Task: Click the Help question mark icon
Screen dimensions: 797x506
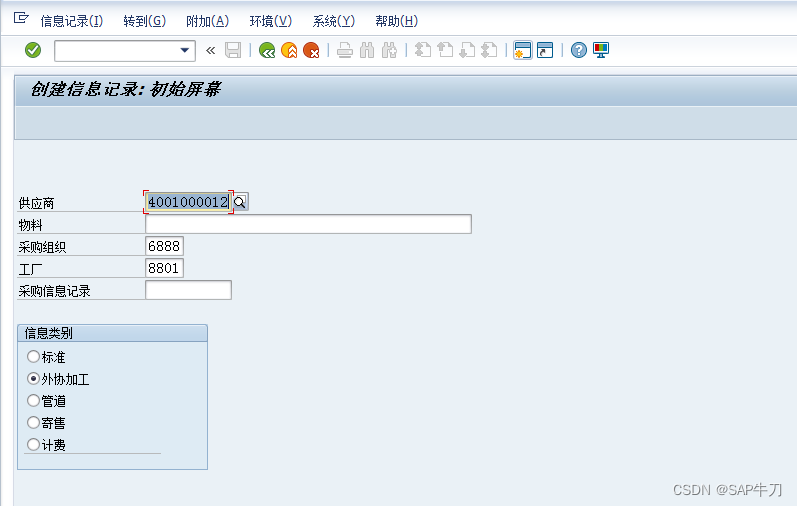Action: tap(578, 50)
